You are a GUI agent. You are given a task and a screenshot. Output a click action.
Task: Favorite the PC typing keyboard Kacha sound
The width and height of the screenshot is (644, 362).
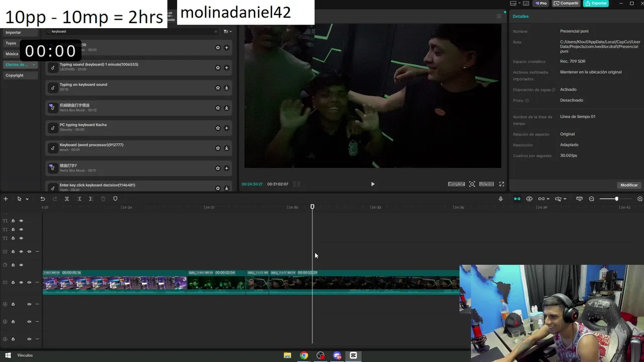[x=218, y=128]
